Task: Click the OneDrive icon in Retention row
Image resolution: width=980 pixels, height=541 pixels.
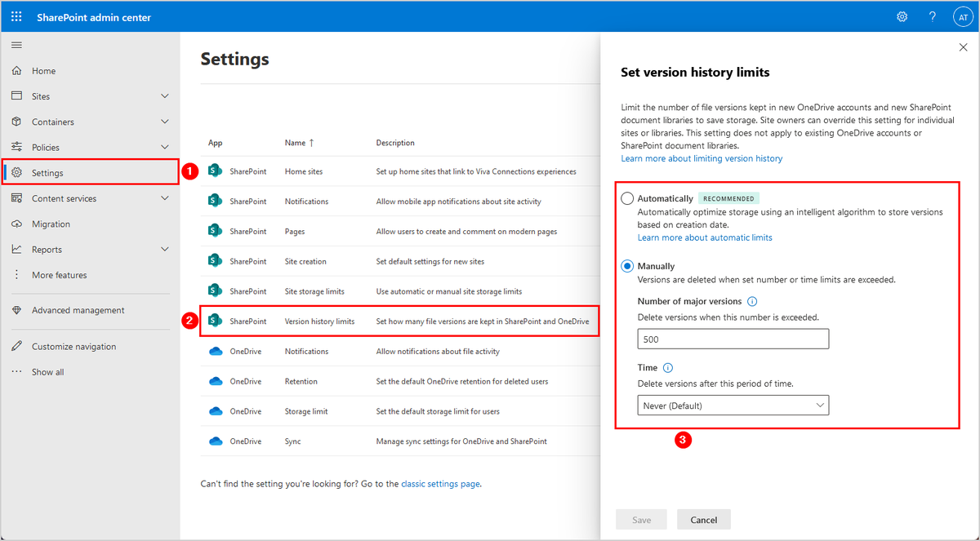Action: coord(216,381)
